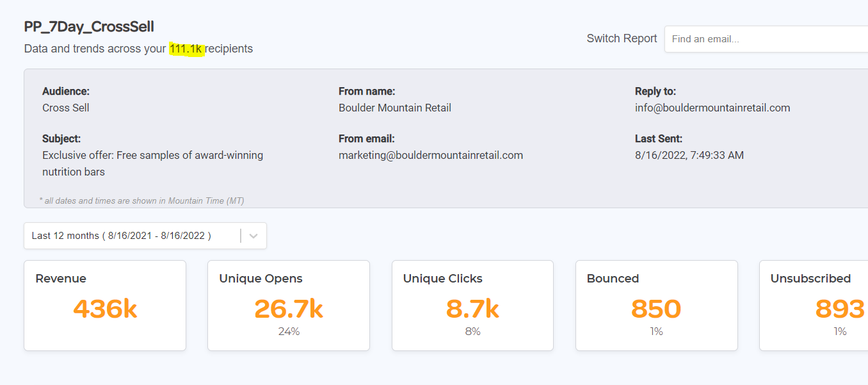Click the 24% open rate value
Screen dimensions: 868x385
click(289, 331)
